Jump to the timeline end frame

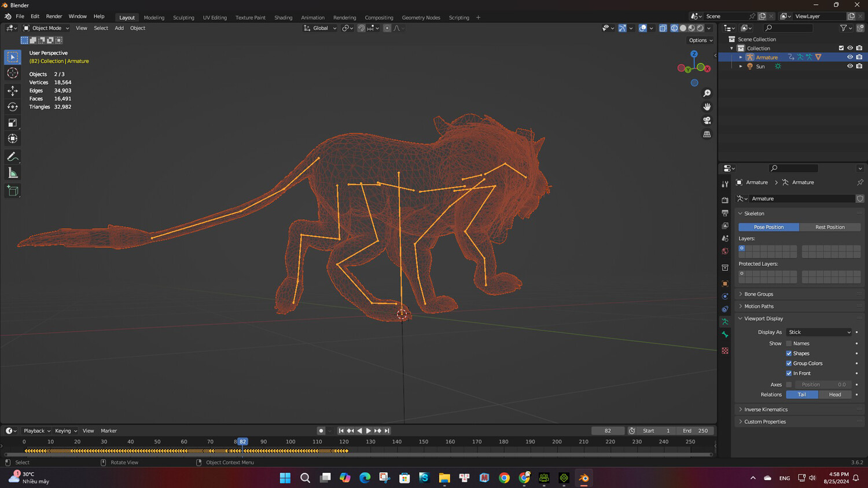point(387,431)
